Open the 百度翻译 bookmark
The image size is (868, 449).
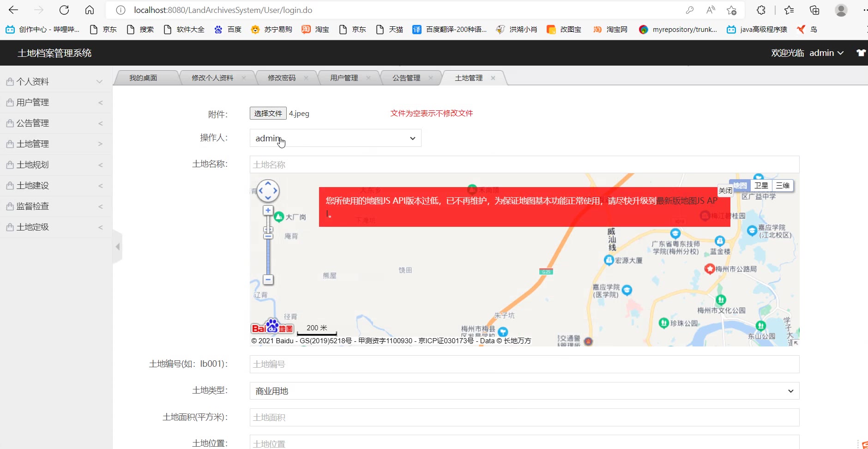coord(450,30)
